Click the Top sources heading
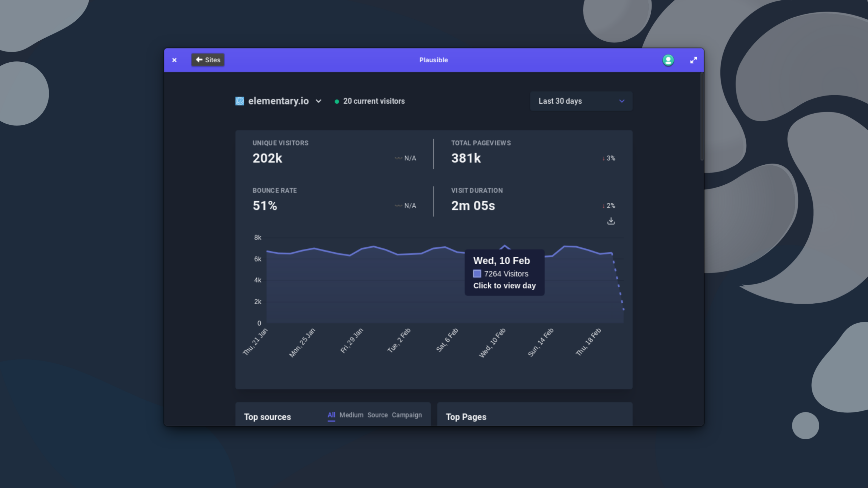868x488 pixels. point(267,417)
